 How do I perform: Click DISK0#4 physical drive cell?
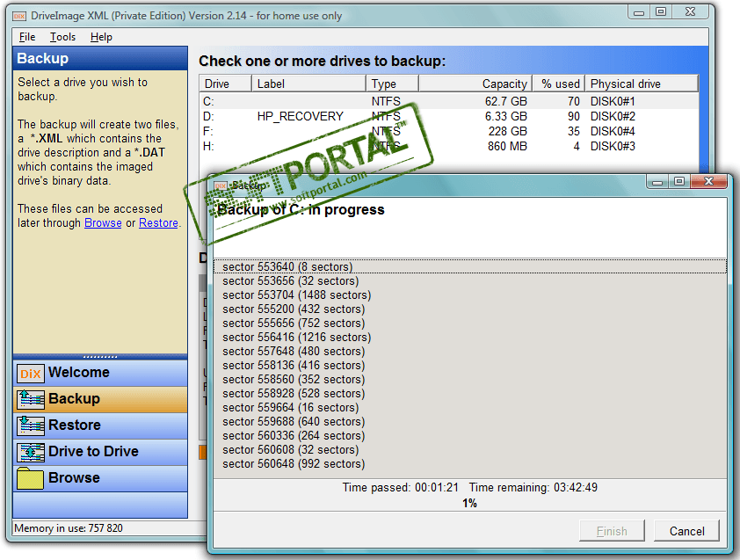[x=613, y=131]
